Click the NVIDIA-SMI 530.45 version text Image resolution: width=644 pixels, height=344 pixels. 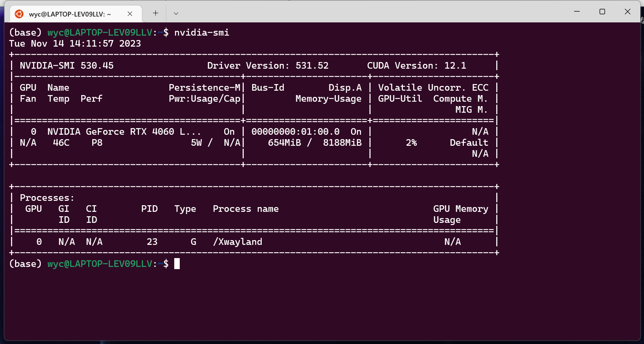67,66
